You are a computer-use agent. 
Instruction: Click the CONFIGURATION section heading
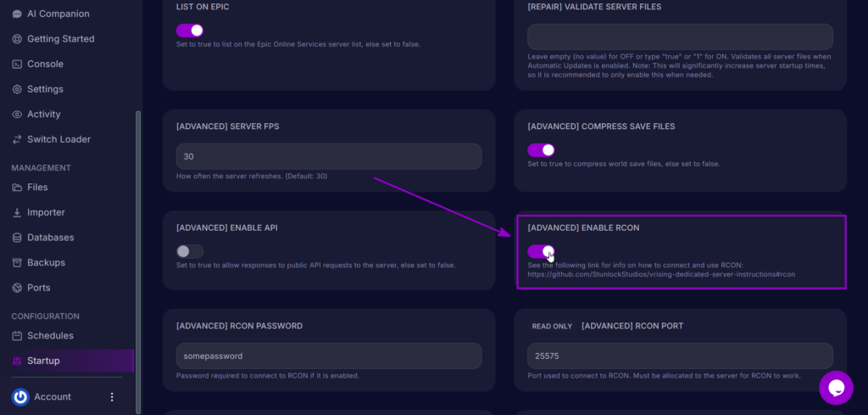[x=46, y=317]
